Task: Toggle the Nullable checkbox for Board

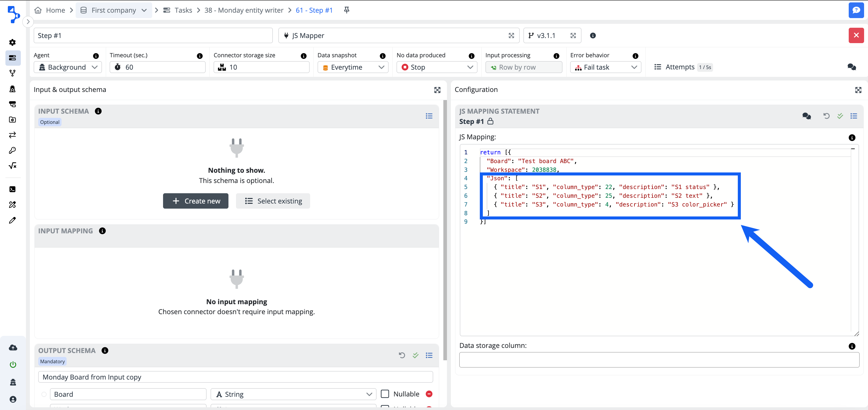Action: 385,394
